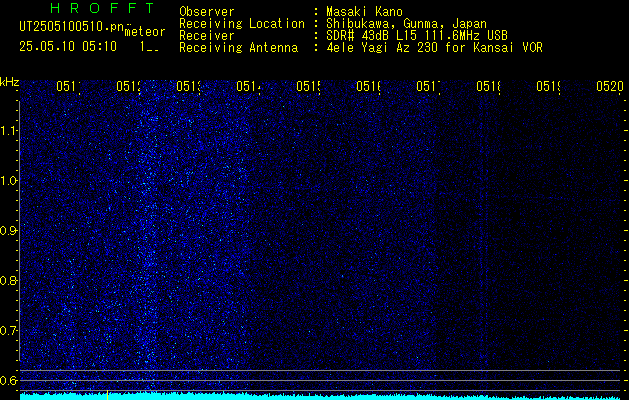Click the 1.0 kHz axis label
This screenshot has width=629, height=400.
8,181
